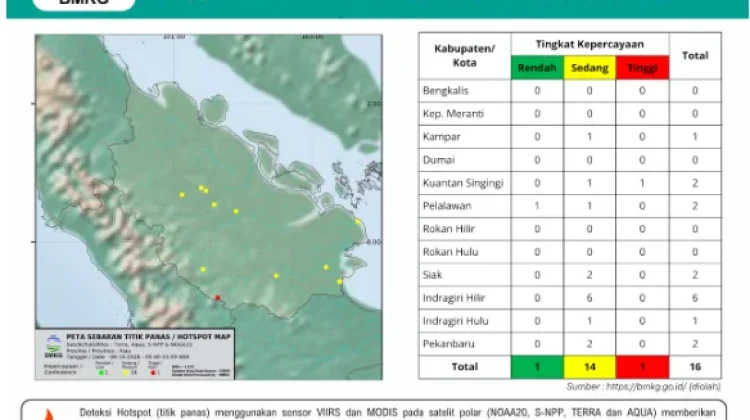Click Pelalawan Rendah value '1'

537,206
